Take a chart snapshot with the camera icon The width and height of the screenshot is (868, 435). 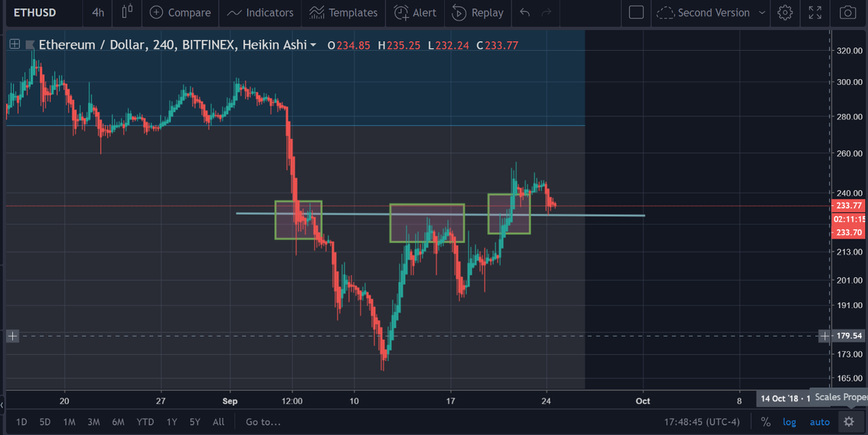pos(847,12)
